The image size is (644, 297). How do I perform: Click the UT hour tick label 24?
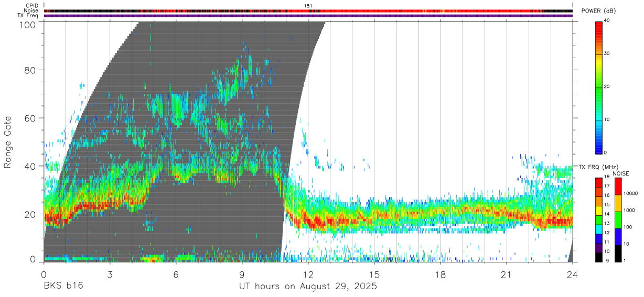coord(573,275)
